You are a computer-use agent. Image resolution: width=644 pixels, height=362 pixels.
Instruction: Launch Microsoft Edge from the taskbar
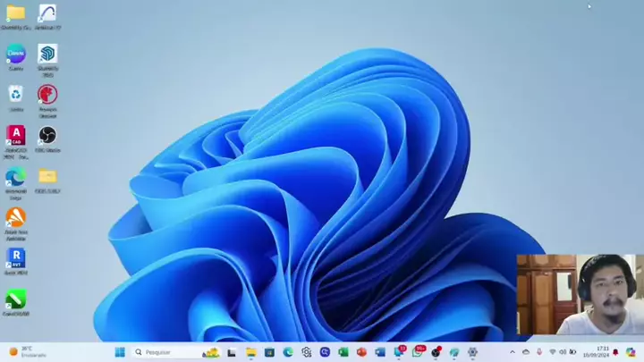[288, 352]
